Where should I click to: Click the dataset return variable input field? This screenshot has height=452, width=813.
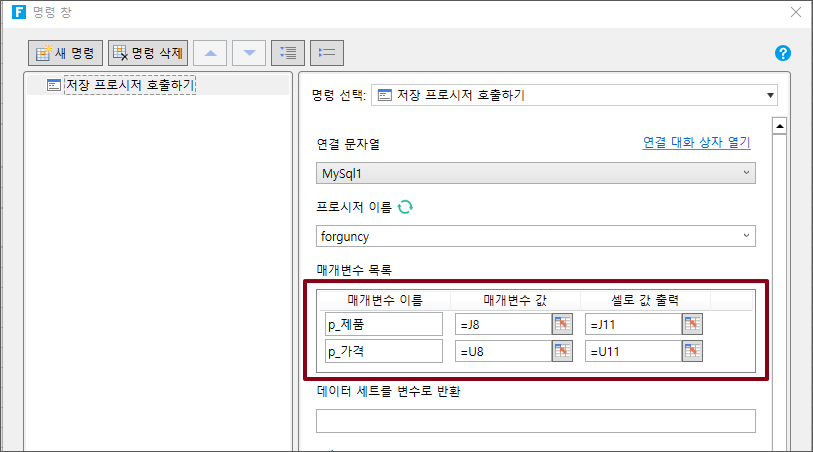pyautogui.click(x=535, y=421)
